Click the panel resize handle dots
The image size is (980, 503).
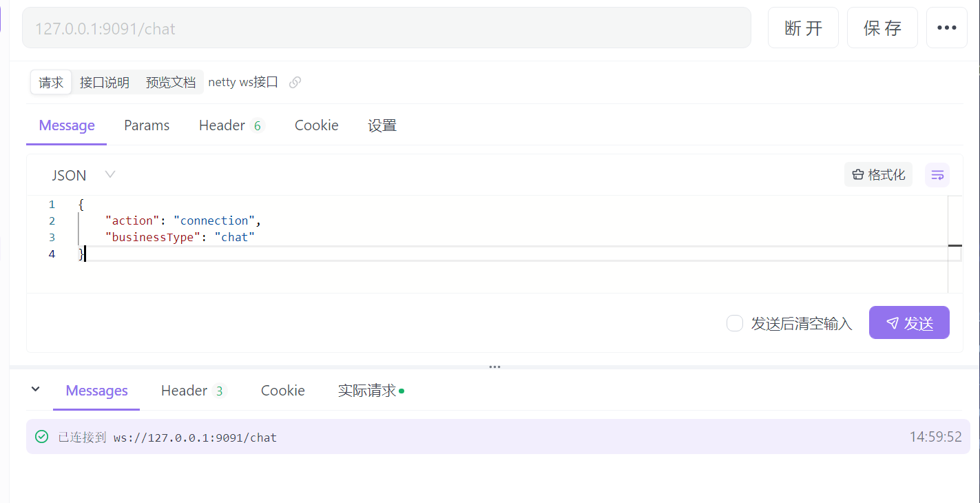tap(494, 367)
